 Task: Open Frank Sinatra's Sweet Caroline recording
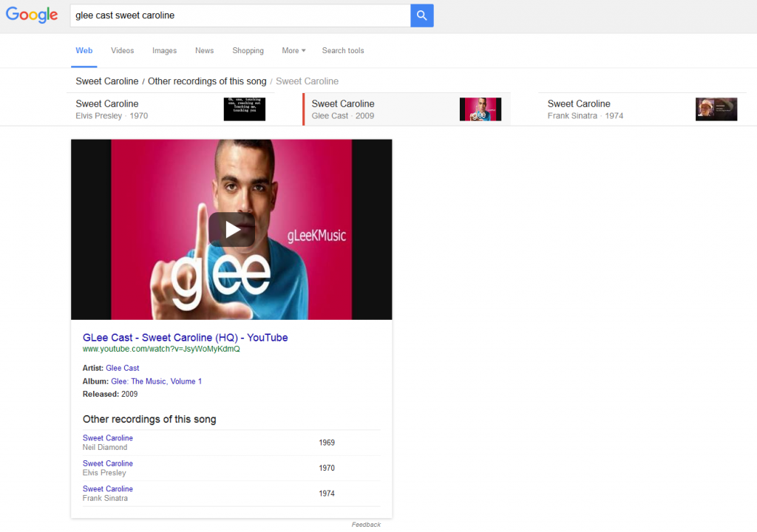pos(108,488)
